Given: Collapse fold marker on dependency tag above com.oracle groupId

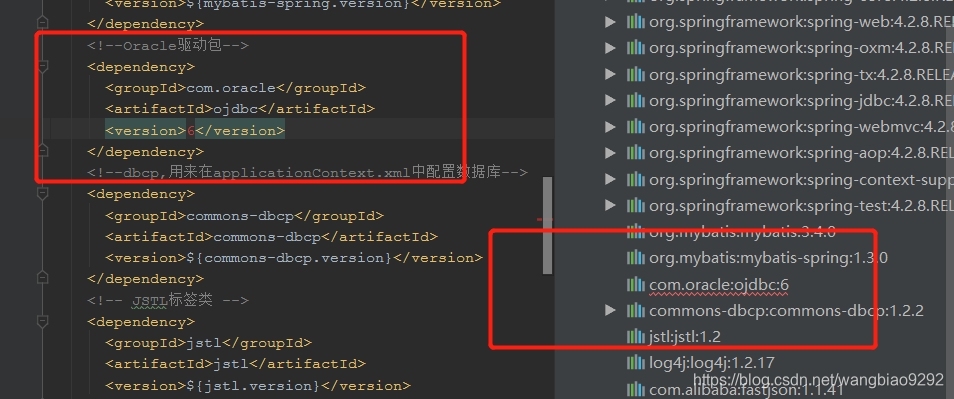Looking at the screenshot, I should tap(42, 66).
